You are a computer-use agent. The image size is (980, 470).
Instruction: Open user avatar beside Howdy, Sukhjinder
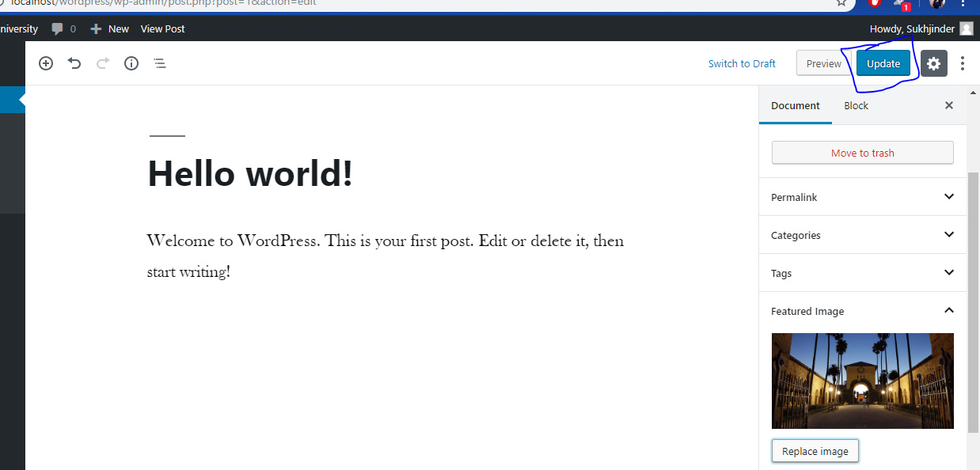point(967,28)
